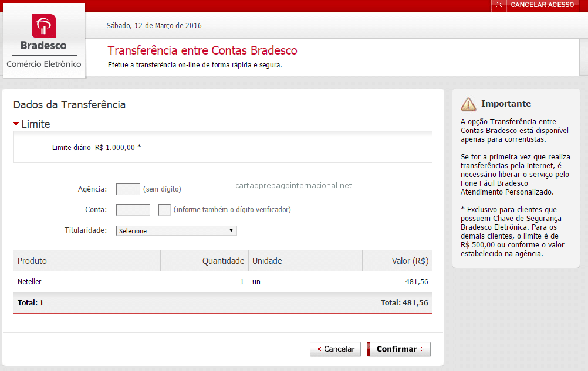Click the Total: 481,56 text
The image size is (588, 371).
coord(404,302)
